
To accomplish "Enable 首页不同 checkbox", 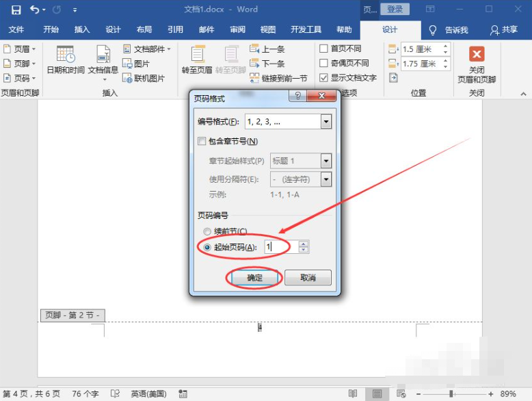I will tap(323, 49).
